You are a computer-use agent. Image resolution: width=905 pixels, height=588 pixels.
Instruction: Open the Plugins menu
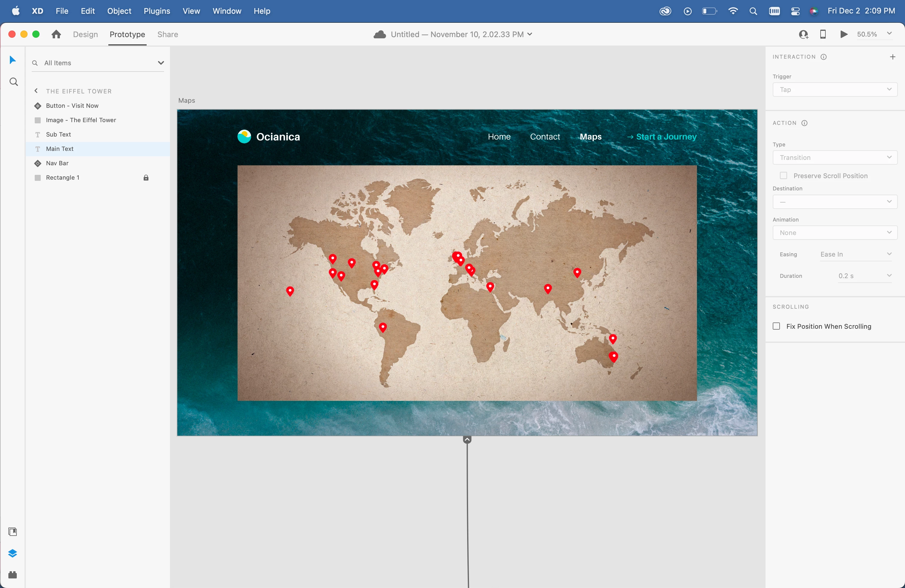[x=157, y=11]
